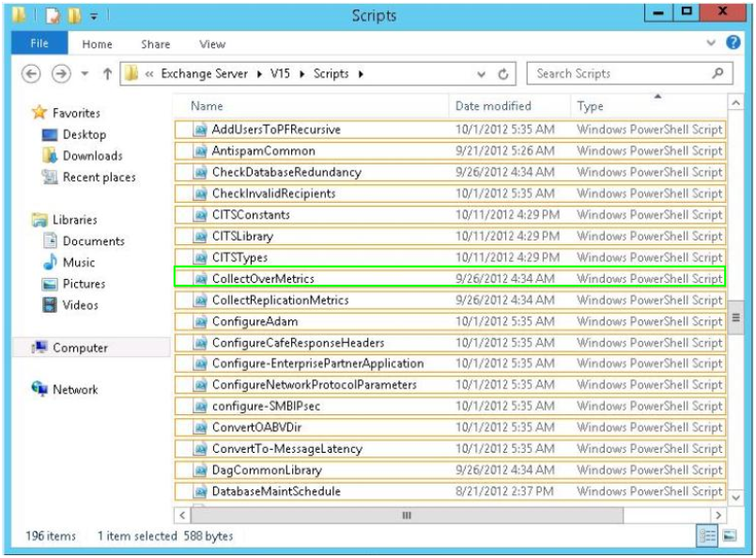Select the CheckDatabaseRedundancy file name
This screenshot has height=558, width=756.
coord(286,172)
